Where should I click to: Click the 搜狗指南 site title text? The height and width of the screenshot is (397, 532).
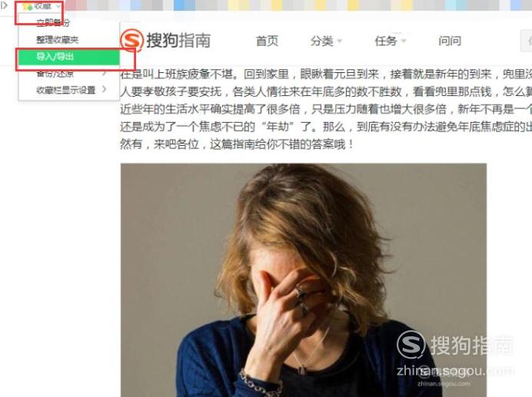click(178, 41)
